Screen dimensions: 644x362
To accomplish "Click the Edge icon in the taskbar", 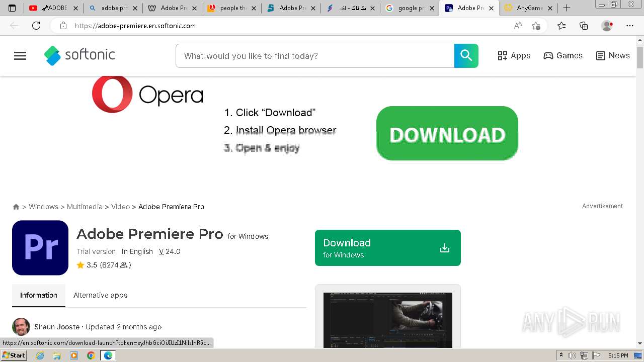I will 108,355.
